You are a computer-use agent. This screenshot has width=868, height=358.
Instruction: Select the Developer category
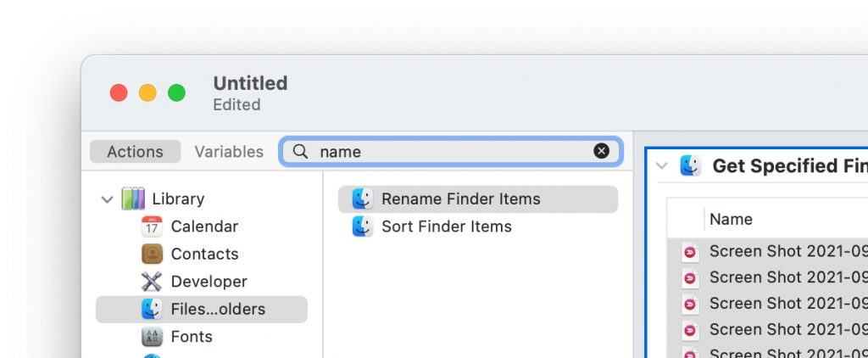[x=209, y=282]
